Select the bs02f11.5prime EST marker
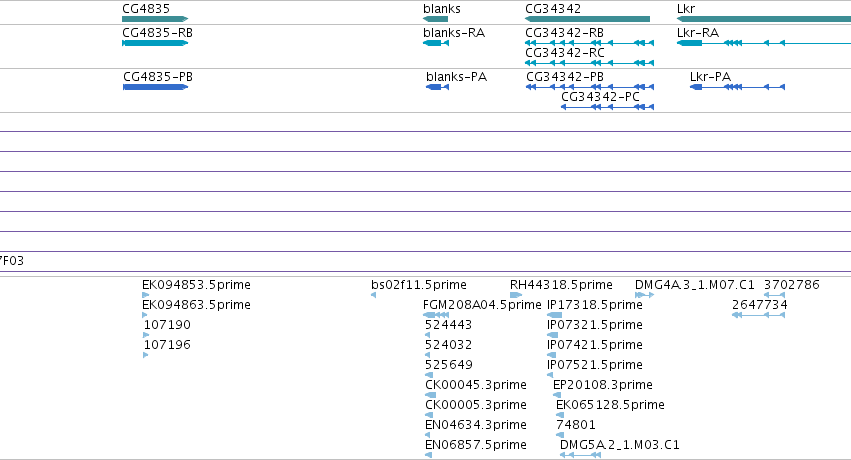851x460 pixels. point(373,295)
